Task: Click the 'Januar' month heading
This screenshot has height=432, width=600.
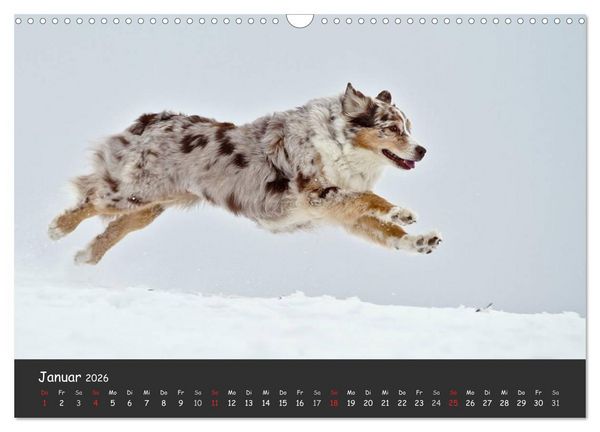Action: [60, 377]
